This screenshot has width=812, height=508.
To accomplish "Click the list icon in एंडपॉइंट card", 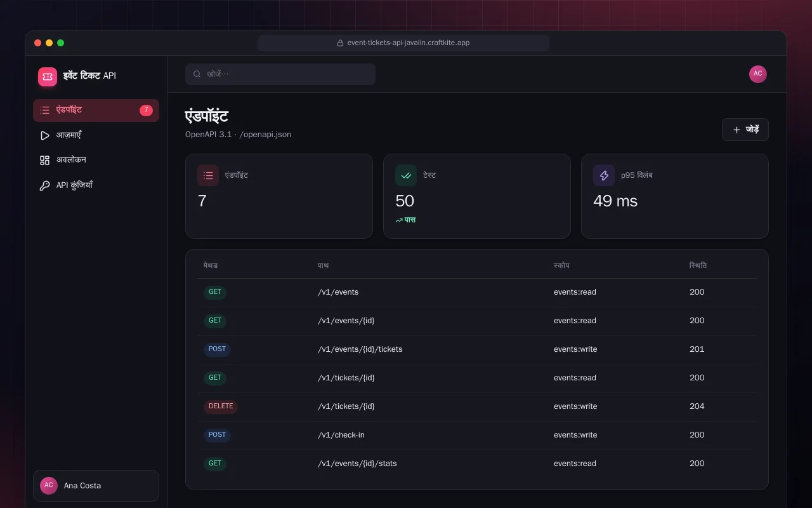I will pos(208,175).
